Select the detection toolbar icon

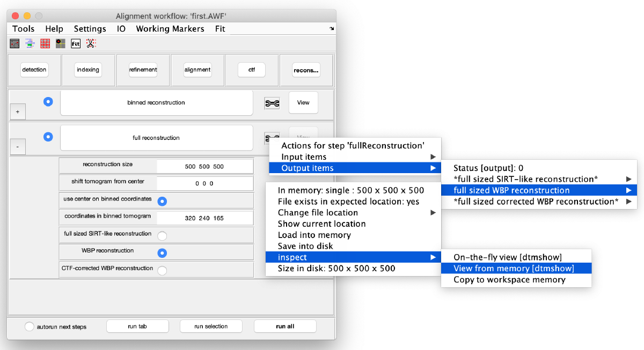pyautogui.click(x=14, y=43)
